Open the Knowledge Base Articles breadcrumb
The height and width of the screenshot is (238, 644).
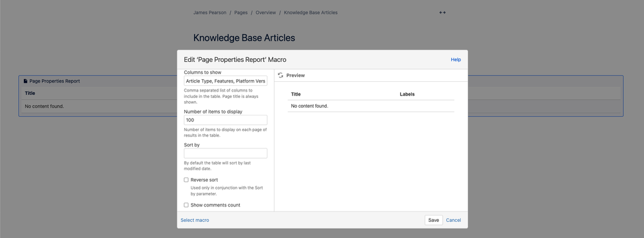pyautogui.click(x=311, y=12)
